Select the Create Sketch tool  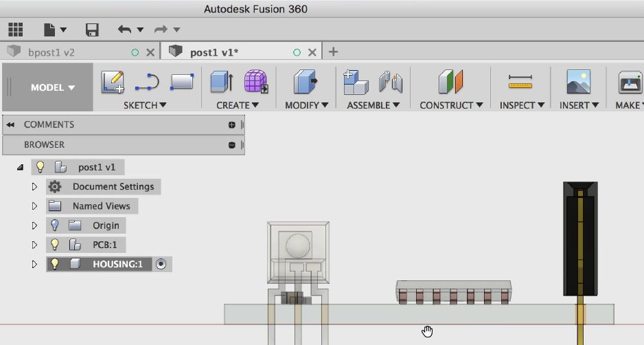[x=113, y=82]
